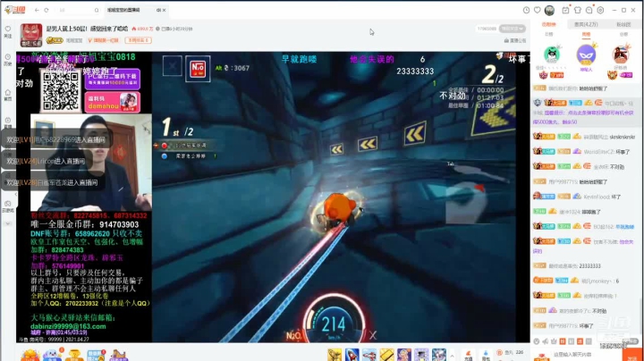Click the orange outlined weekly rank button
Screen dimensions: 644x361
pyautogui.click(x=138, y=40)
